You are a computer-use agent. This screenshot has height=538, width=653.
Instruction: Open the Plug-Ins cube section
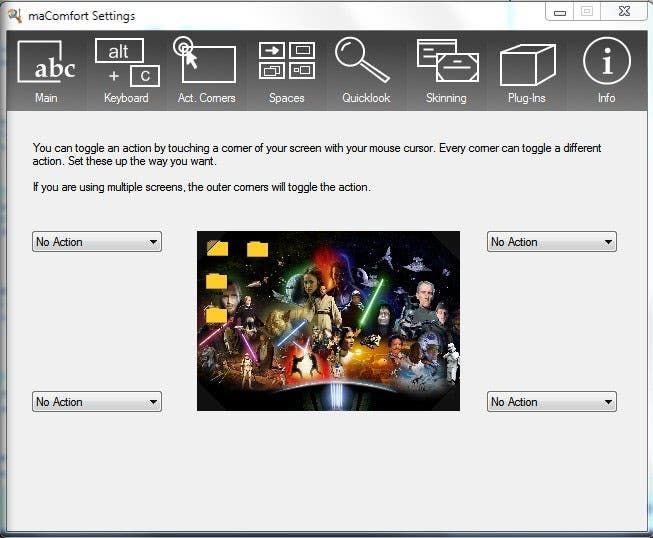(x=527, y=70)
